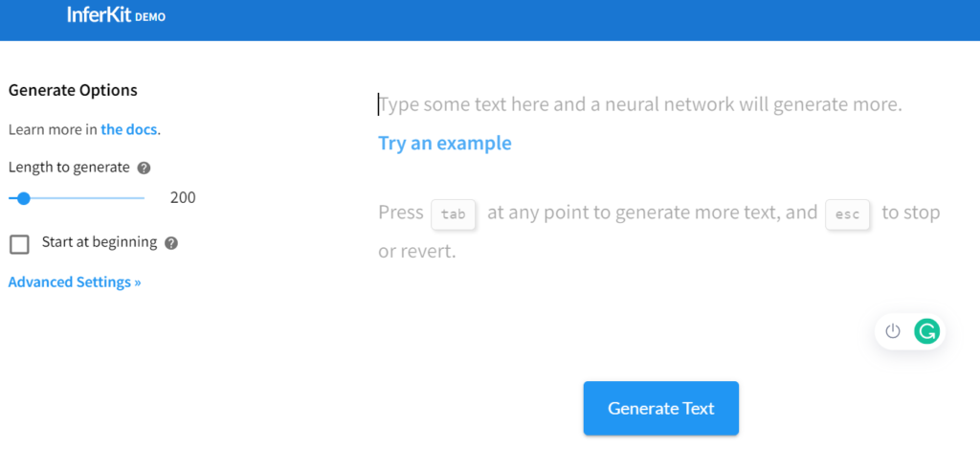Click the Start at beginning label text
Screen dimensions: 980x451
point(100,242)
